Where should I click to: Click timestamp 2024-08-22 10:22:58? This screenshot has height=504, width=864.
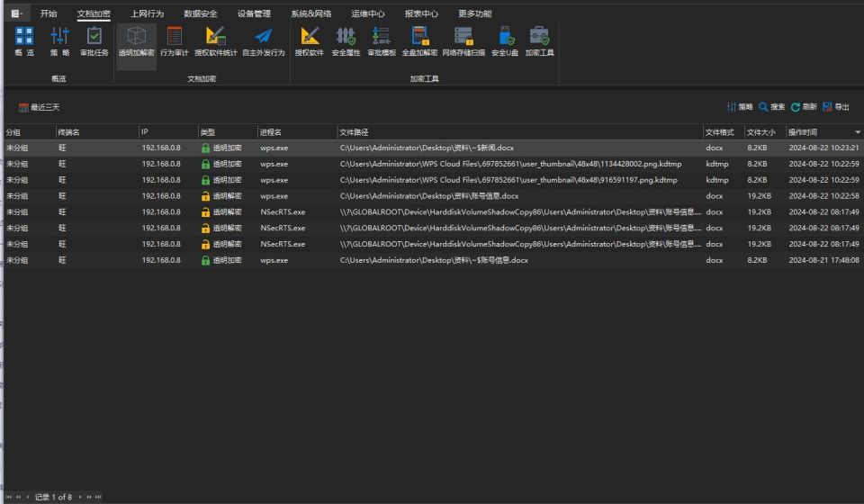tap(823, 196)
